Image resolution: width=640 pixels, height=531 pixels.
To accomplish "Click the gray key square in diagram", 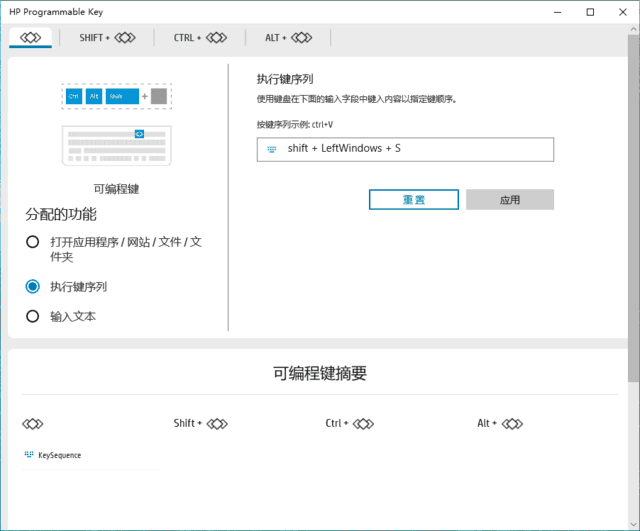I will 159,96.
